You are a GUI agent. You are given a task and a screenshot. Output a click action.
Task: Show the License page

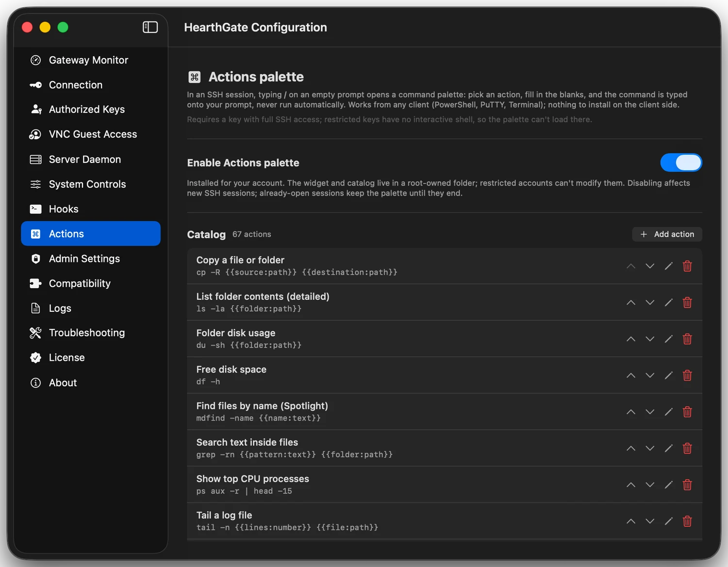tap(91, 357)
